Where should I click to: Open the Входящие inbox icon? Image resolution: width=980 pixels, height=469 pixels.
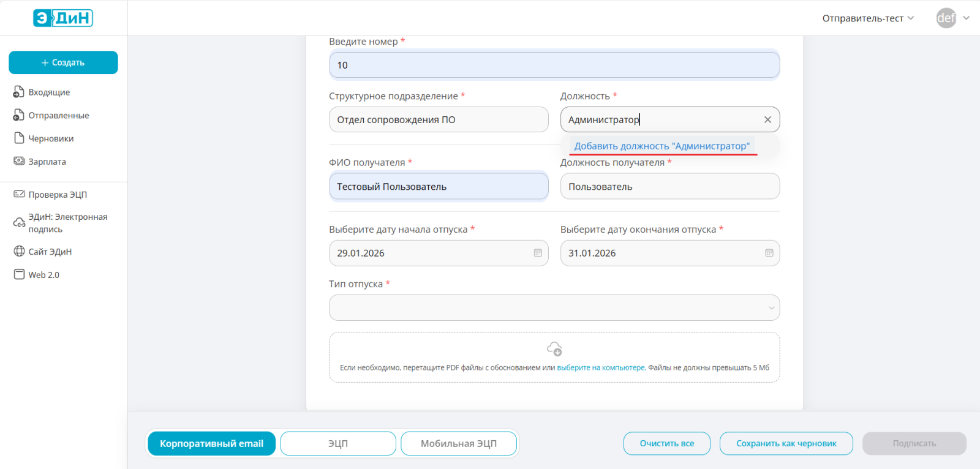click(19, 92)
